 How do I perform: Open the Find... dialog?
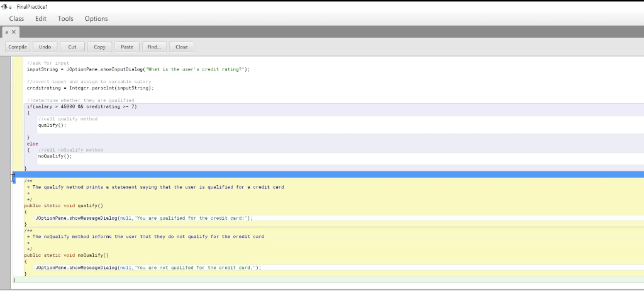coord(154,47)
